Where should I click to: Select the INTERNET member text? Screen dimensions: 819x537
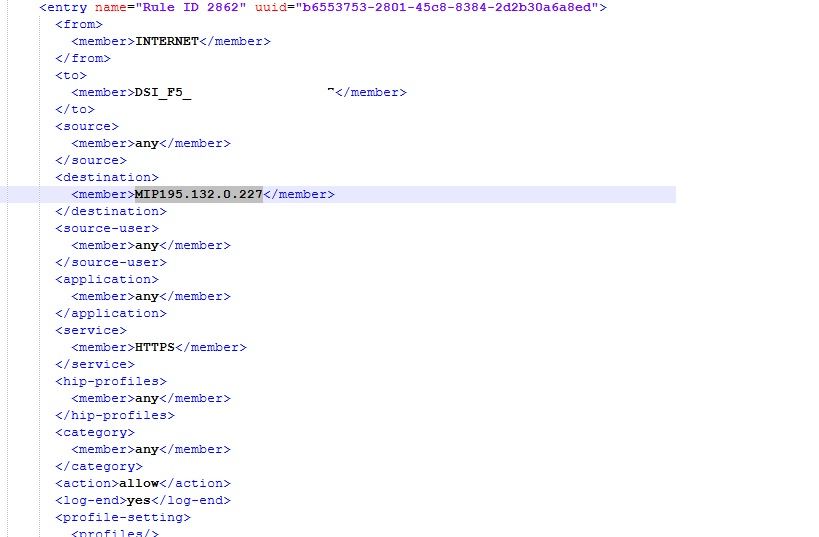pos(167,41)
